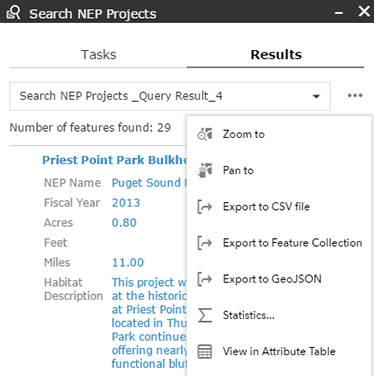
Task: Click the dropdown arrow for query results
Action: pos(316,96)
